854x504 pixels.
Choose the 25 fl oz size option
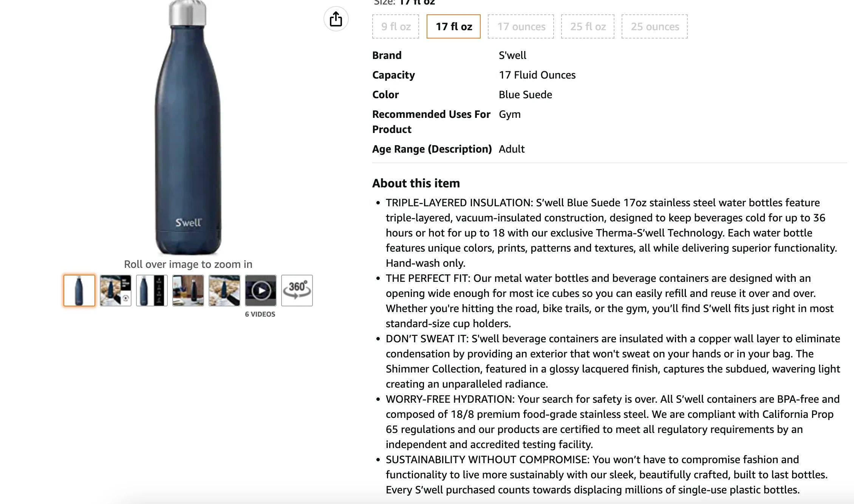[588, 26]
